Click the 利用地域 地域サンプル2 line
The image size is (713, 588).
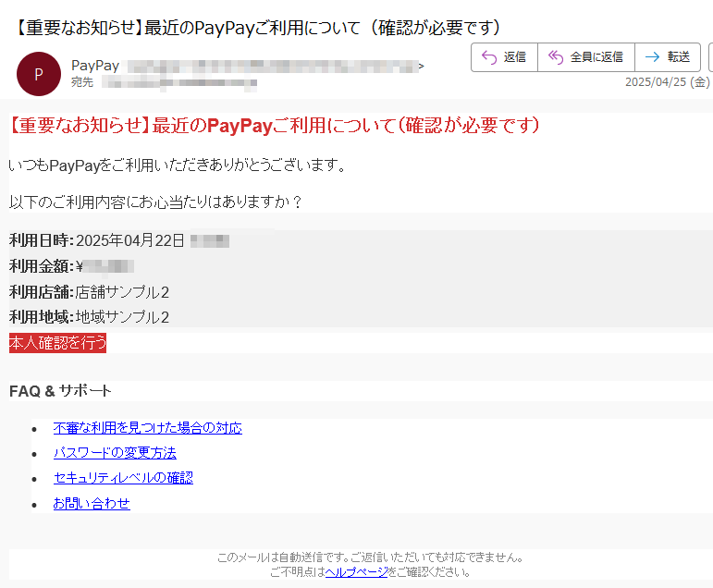pos(89,317)
